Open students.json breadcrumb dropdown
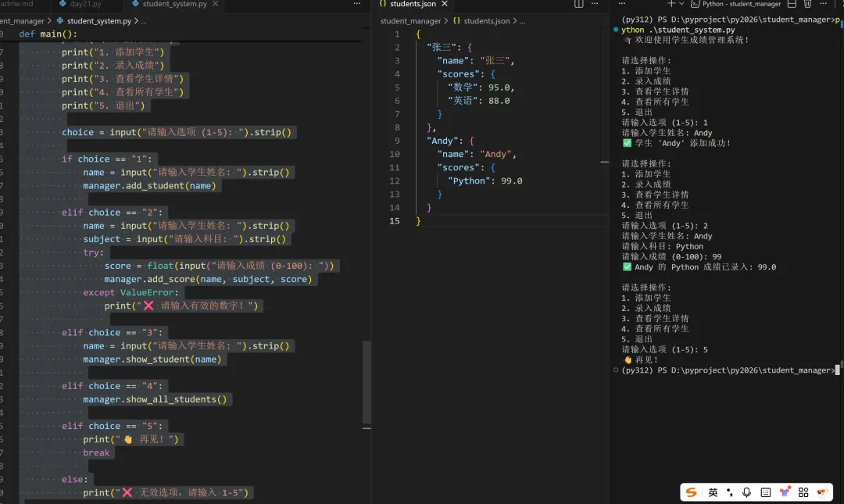Image resolution: width=844 pixels, height=504 pixels. tap(487, 21)
